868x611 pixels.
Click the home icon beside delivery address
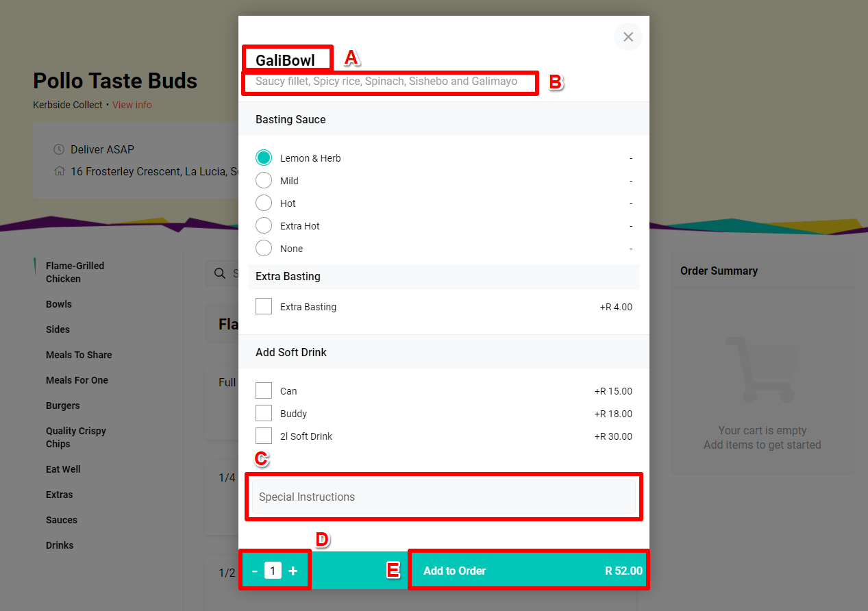[59, 171]
